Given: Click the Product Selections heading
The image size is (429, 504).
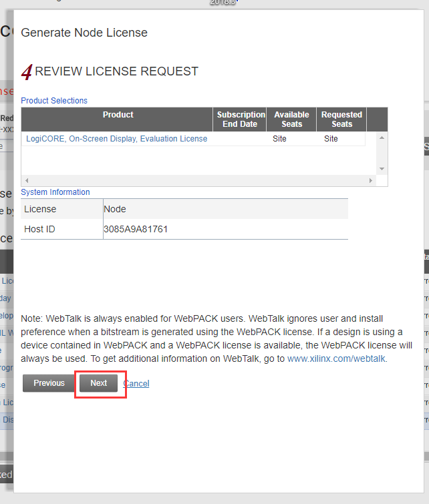Looking at the screenshot, I should [x=54, y=101].
